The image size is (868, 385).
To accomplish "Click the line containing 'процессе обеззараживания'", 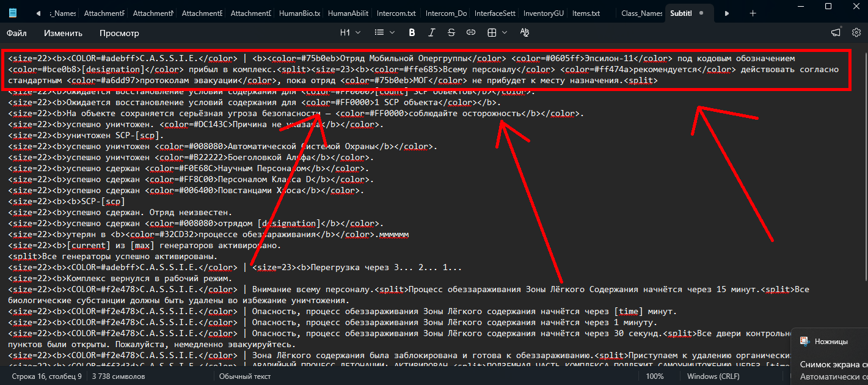I will pos(208,235).
